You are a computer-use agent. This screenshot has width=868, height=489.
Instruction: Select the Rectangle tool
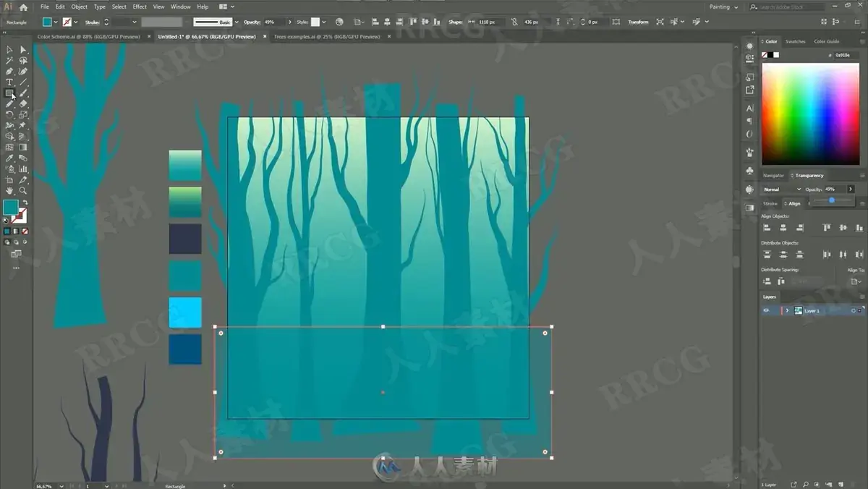coord(9,93)
